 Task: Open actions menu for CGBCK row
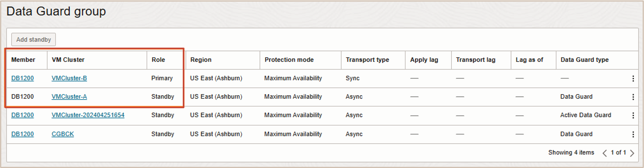tap(633, 134)
